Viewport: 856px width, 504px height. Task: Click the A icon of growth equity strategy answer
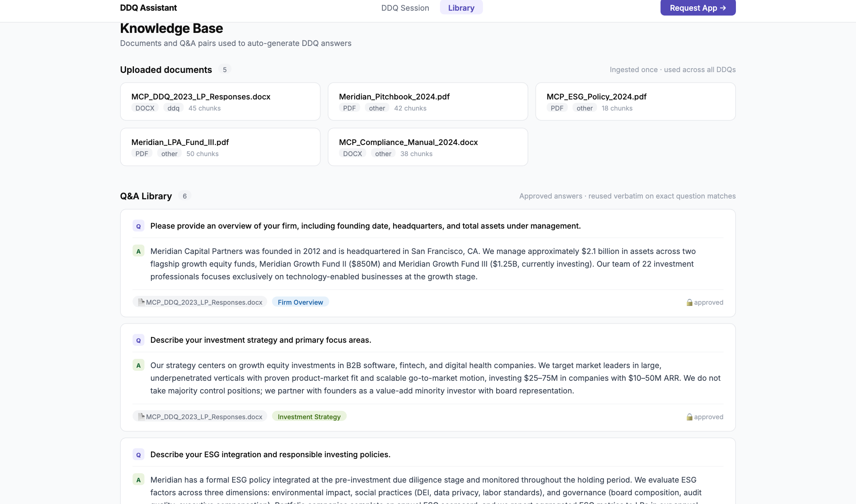tap(138, 365)
